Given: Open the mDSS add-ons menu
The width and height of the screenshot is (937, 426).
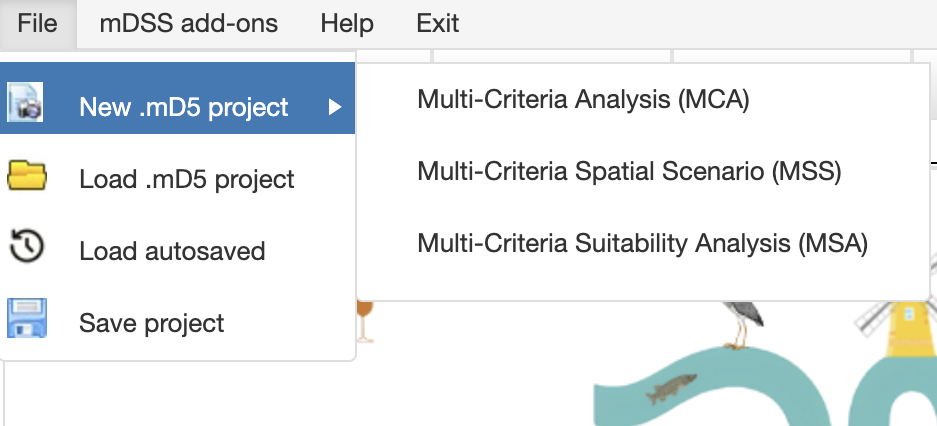Looking at the screenshot, I should tap(189, 24).
